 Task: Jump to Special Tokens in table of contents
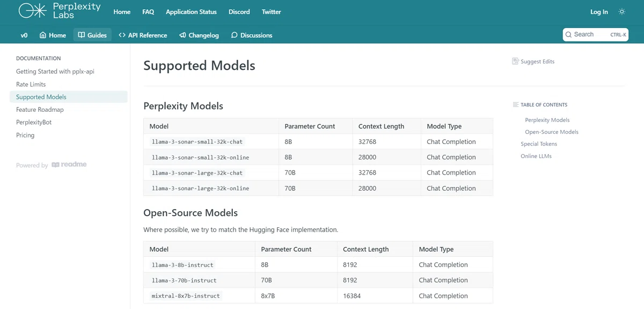(539, 144)
